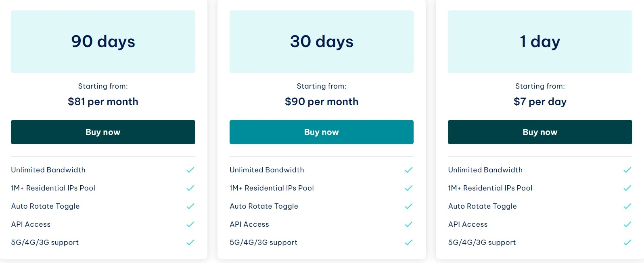Click Residential IPs Pool checkmark in 90 days plan
This screenshot has width=644, height=263.
click(x=190, y=188)
